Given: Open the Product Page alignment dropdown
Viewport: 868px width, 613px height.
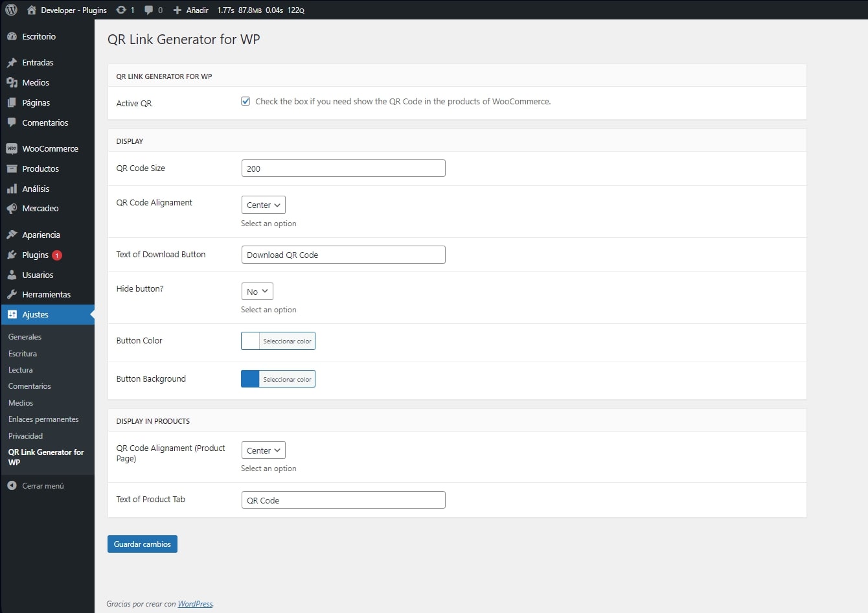Looking at the screenshot, I should (x=263, y=450).
